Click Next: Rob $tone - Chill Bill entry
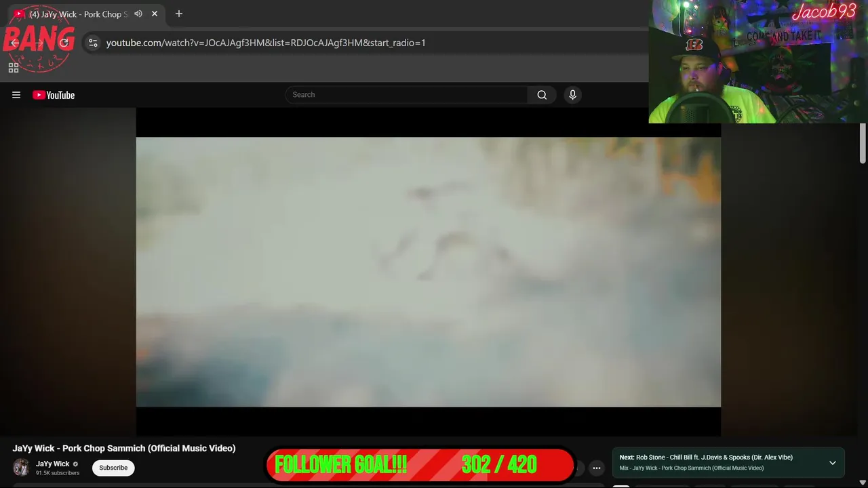This screenshot has height=488, width=868. [x=706, y=457]
